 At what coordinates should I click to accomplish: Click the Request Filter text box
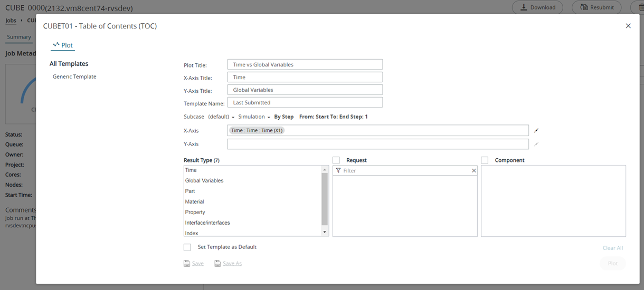pos(405,171)
